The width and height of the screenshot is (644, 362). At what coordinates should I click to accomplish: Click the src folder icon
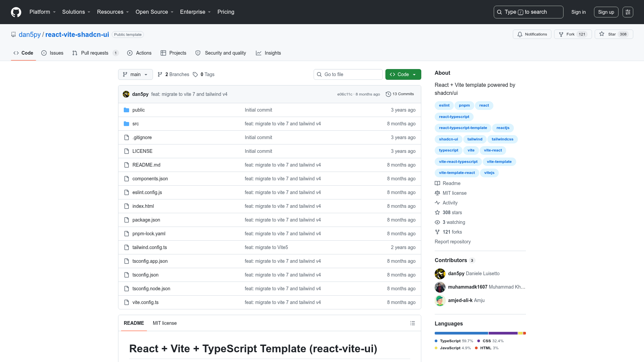(126, 124)
